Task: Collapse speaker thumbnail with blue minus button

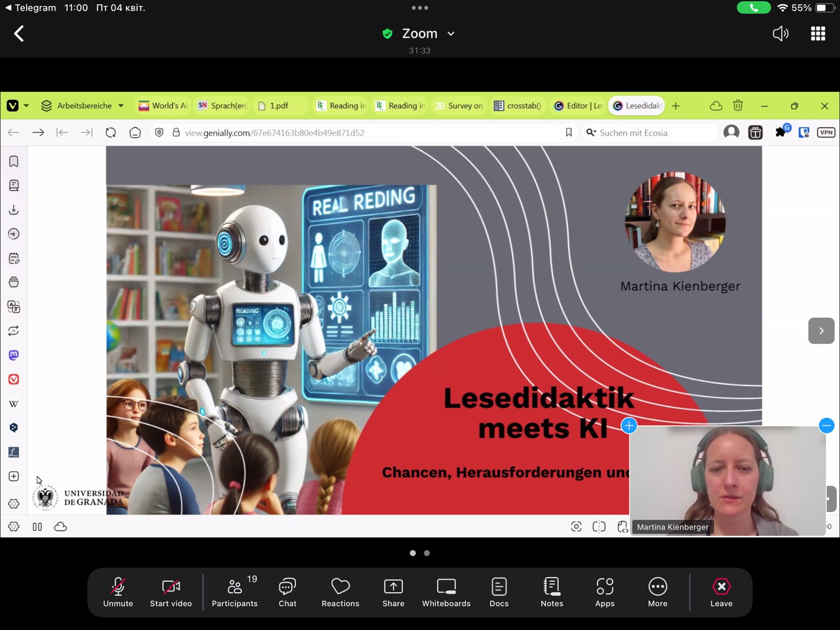Action: (826, 425)
